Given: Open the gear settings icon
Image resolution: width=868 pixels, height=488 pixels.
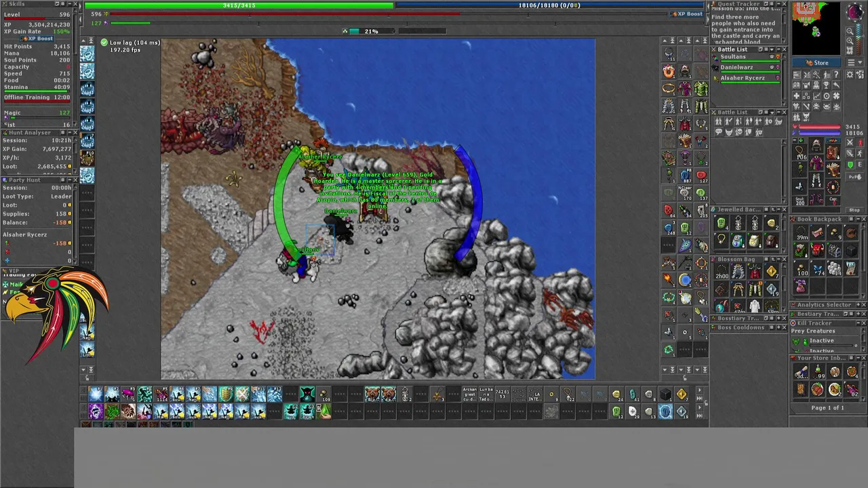Looking at the screenshot, I should (x=849, y=74).
